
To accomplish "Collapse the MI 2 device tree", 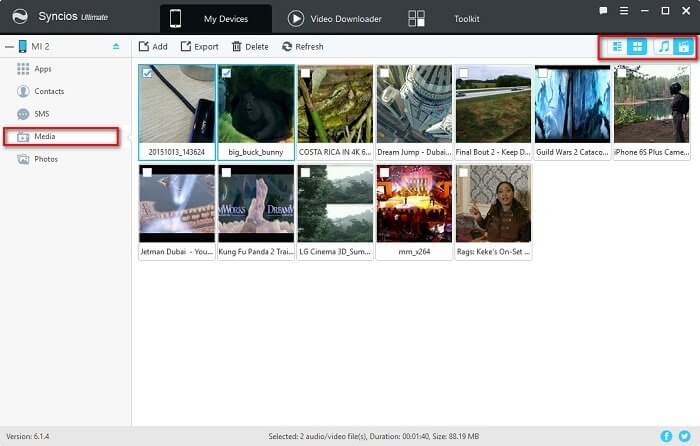I will tap(9, 46).
